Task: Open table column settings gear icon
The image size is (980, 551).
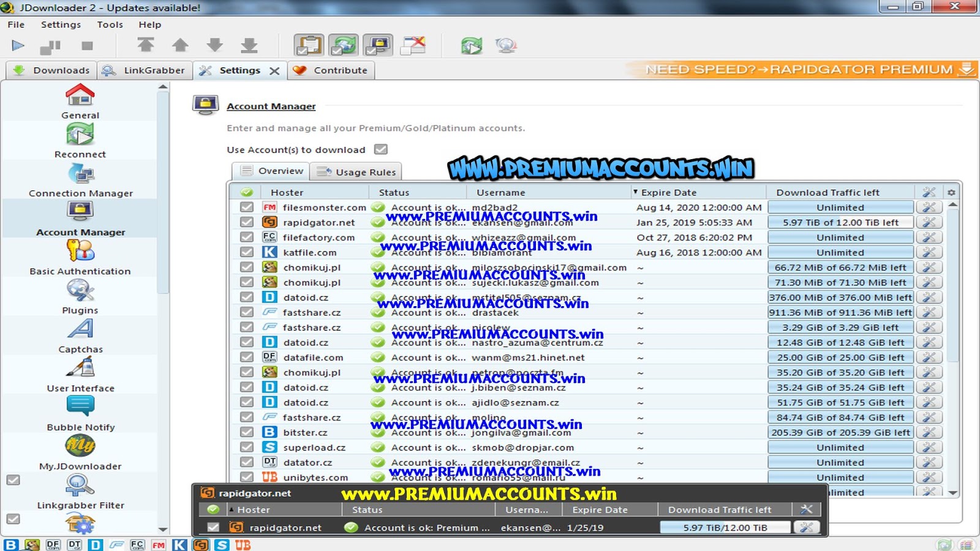Action: click(x=951, y=192)
